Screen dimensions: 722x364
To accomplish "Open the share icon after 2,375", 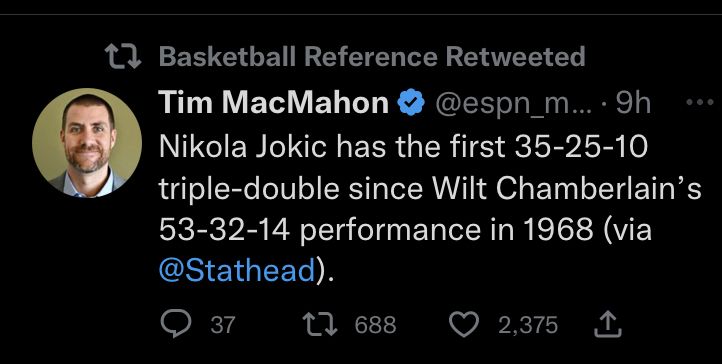I will [x=608, y=324].
